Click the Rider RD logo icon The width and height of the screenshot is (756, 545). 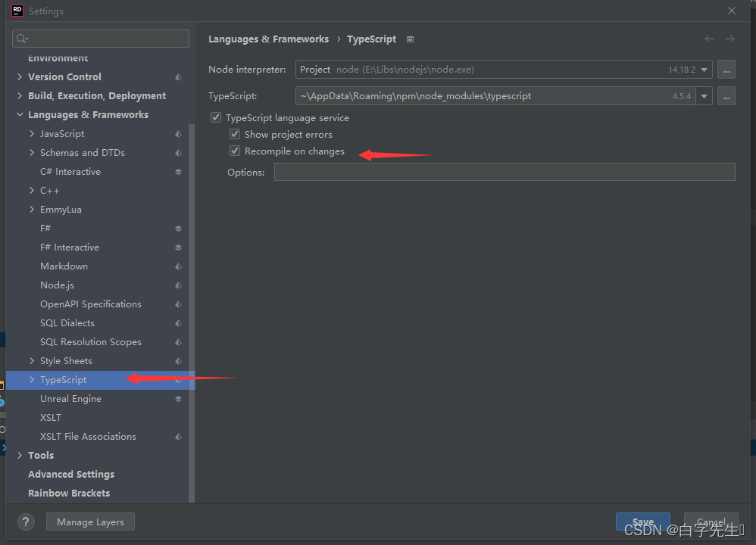17,11
